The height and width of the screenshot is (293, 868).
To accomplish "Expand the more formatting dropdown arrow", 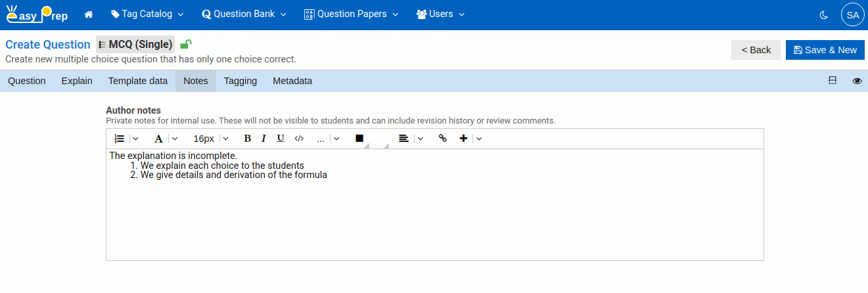I will (336, 139).
